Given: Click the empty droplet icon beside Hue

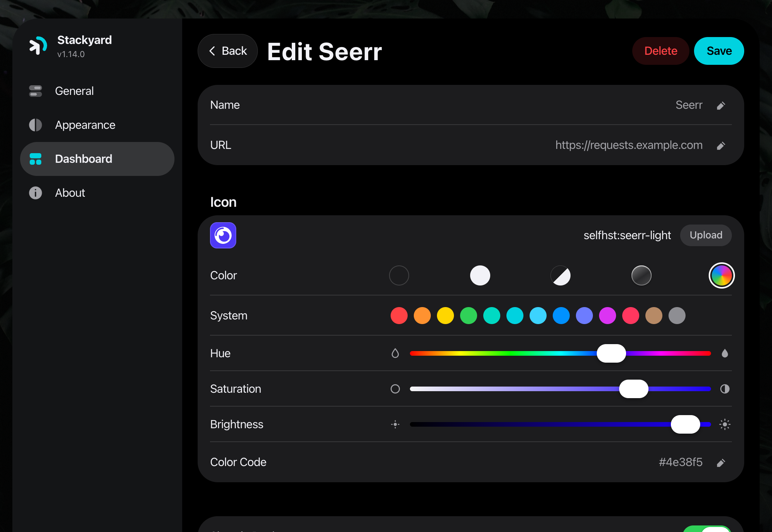Looking at the screenshot, I should pyautogui.click(x=395, y=353).
